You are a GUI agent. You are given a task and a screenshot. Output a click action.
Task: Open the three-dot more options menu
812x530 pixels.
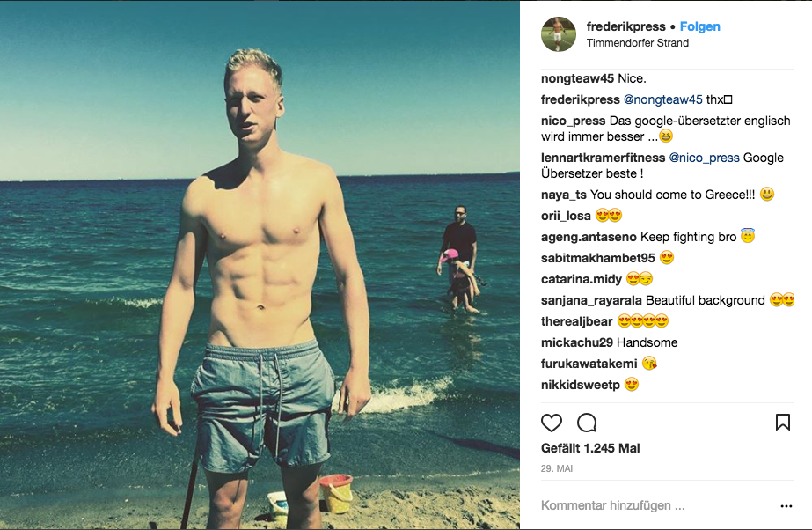[x=786, y=506]
